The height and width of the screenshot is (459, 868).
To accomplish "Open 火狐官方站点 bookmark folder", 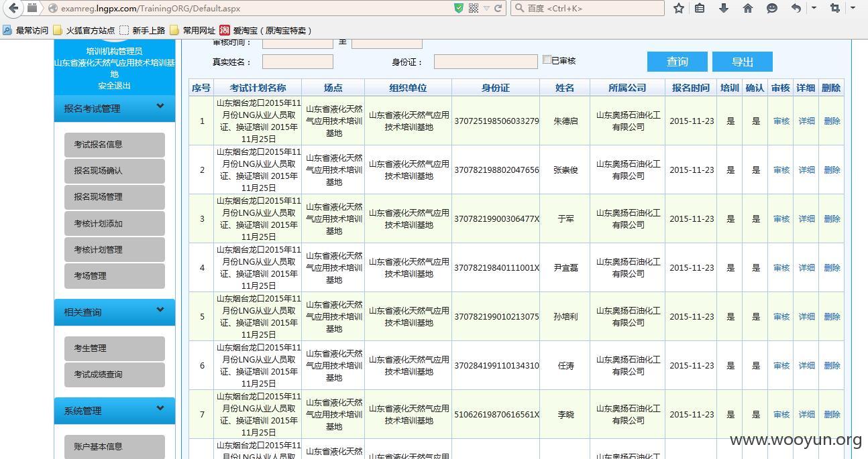I will pos(84,30).
